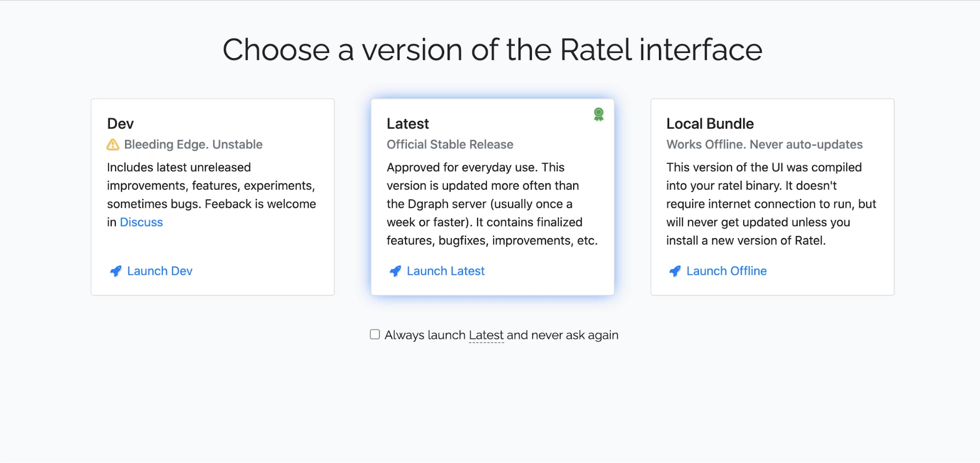Click the Choose a version page heading
The width and height of the screenshot is (980, 463).
coord(492,50)
